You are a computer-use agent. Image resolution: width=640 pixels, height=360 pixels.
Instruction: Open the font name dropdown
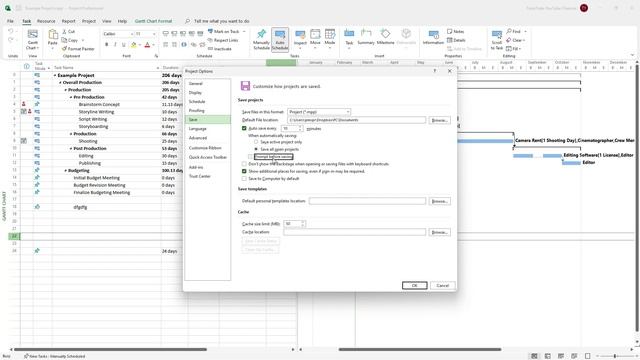click(x=132, y=34)
